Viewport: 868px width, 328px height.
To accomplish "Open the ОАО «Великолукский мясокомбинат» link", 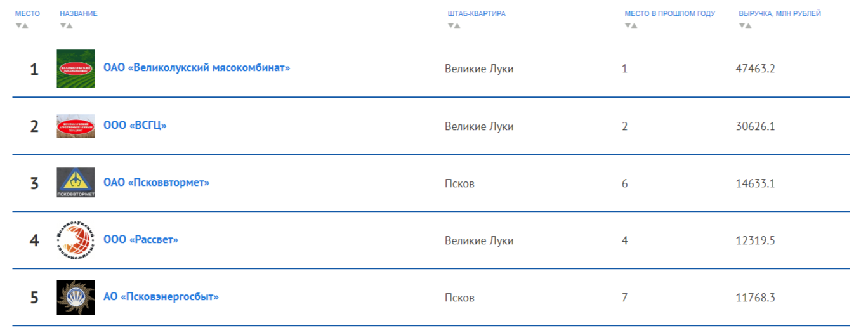I will coord(197,67).
